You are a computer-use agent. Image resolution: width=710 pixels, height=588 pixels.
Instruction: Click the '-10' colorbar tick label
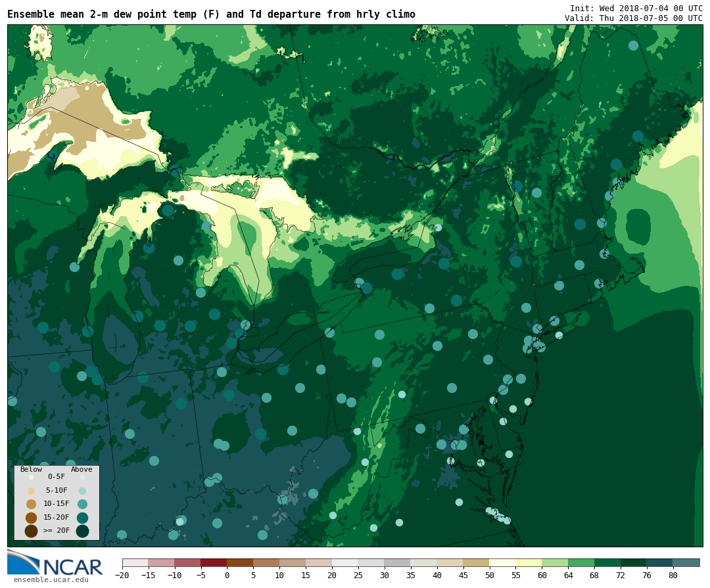[174, 576]
